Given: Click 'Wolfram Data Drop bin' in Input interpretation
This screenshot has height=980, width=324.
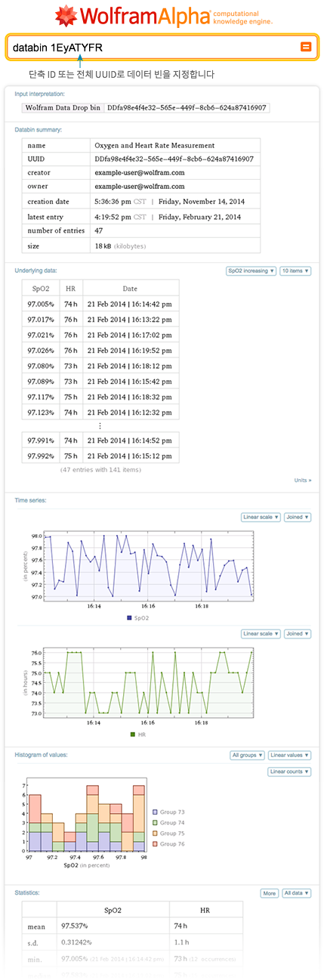Looking at the screenshot, I should tap(63, 108).
